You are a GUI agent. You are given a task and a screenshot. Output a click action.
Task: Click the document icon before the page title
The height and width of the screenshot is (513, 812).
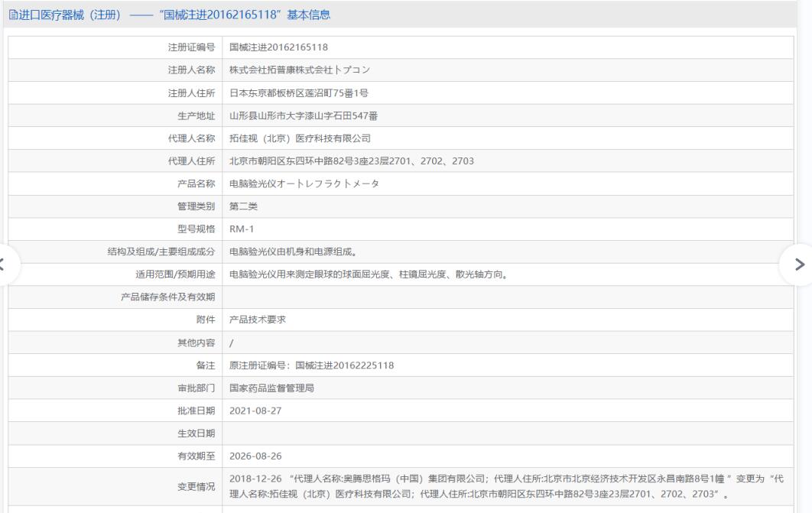coord(13,15)
